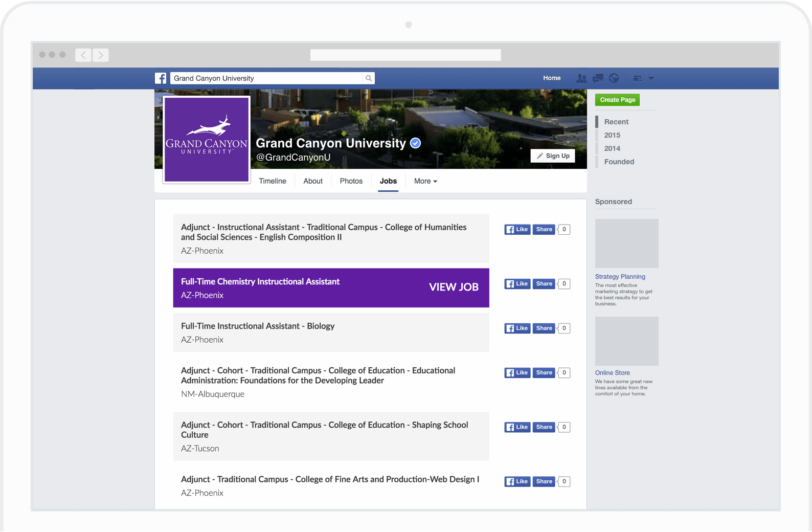Image resolution: width=812 pixels, height=532 pixels.
Task: Click share count for Chemistry job
Action: click(564, 284)
